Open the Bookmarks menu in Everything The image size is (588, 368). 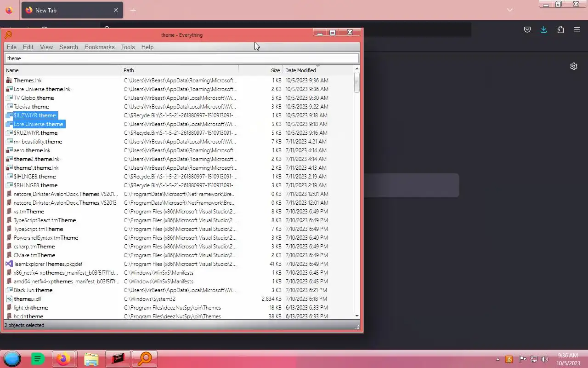pyautogui.click(x=99, y=47)
